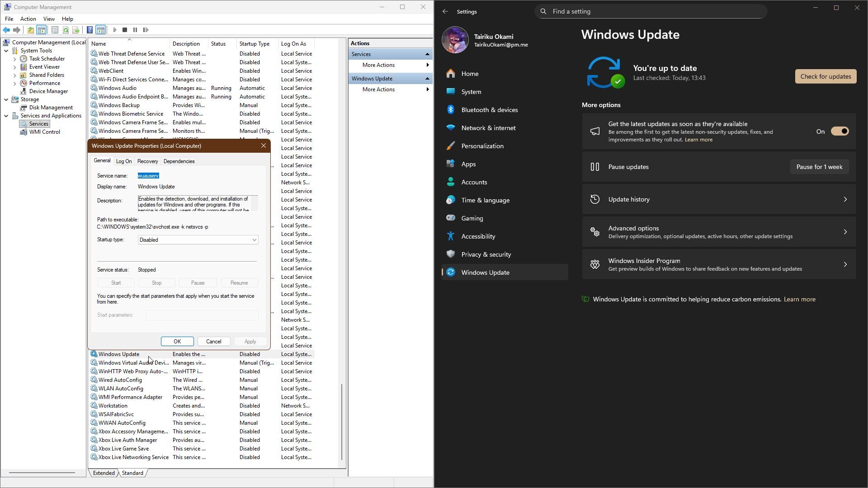Click the Find a setting search box
The width and height of the screenshot is (868, 488).
click(x=651, y=11)
